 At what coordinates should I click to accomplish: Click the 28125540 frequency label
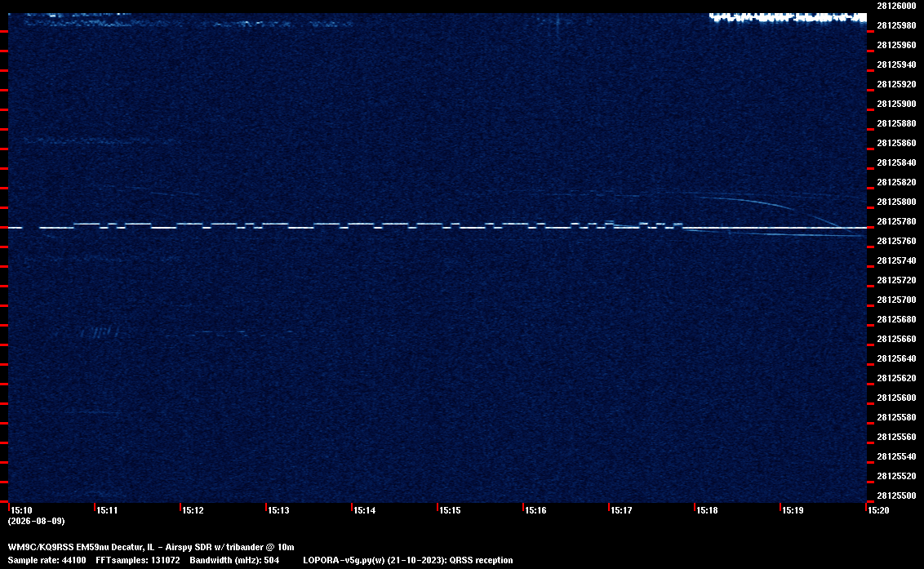(x=897, y=456)
